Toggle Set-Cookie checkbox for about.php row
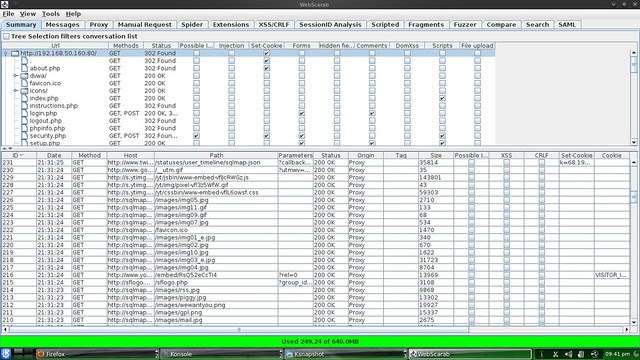The width and height of the screenshot is (640, 360). point(267,68)
